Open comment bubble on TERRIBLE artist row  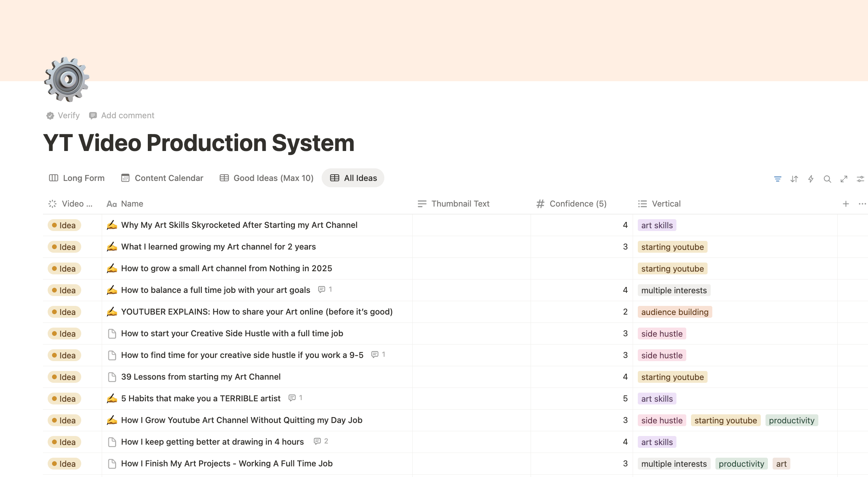click(292, 398)
